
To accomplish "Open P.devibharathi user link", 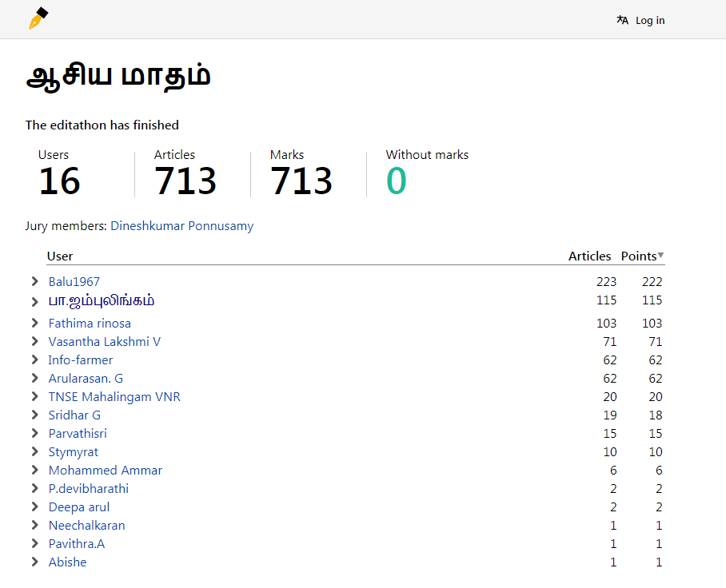I will coord(89,488).
